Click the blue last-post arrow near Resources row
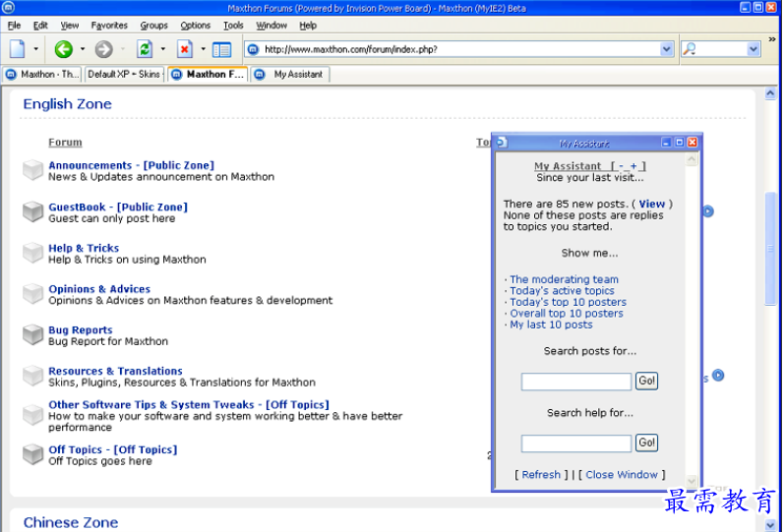784x532 pixels. point(718,375)
